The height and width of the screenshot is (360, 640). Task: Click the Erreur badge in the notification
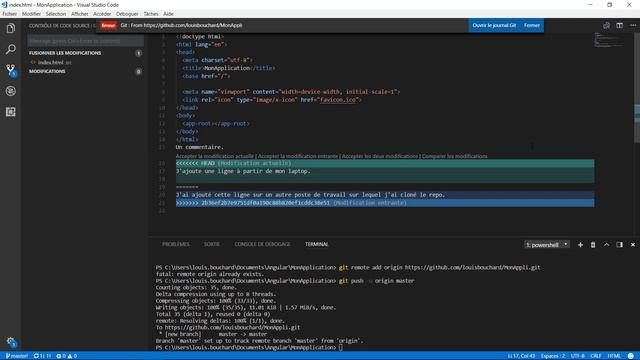point(108,25)
